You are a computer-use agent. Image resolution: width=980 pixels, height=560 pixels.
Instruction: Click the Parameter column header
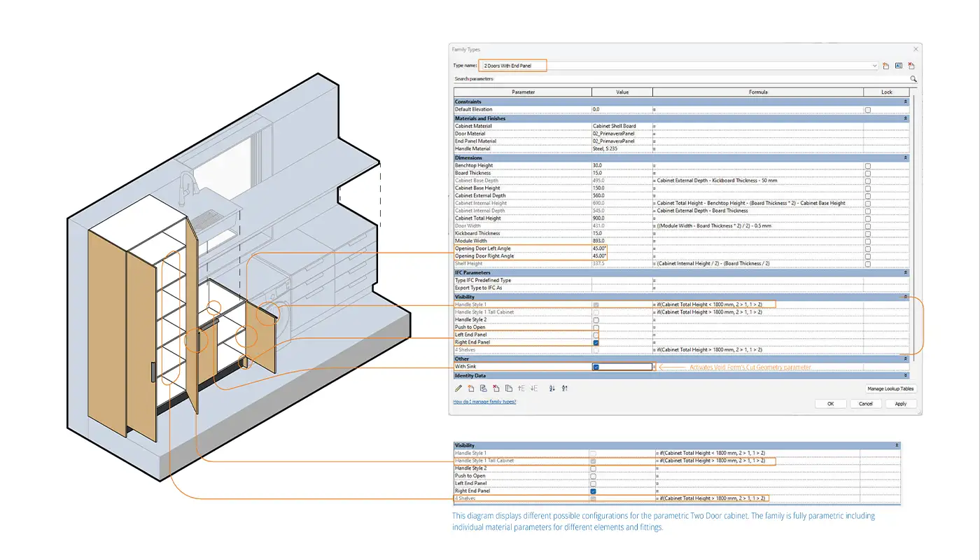point(523,92)
